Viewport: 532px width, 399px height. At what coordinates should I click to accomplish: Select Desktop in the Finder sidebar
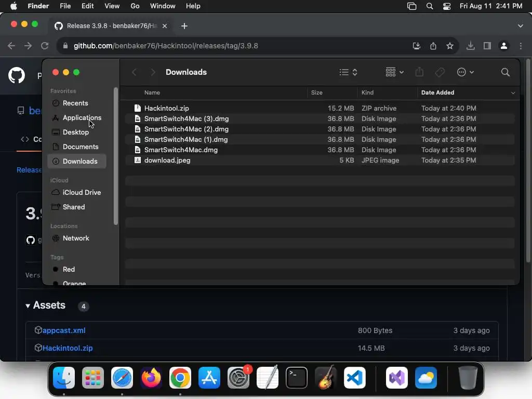[75, 132]
